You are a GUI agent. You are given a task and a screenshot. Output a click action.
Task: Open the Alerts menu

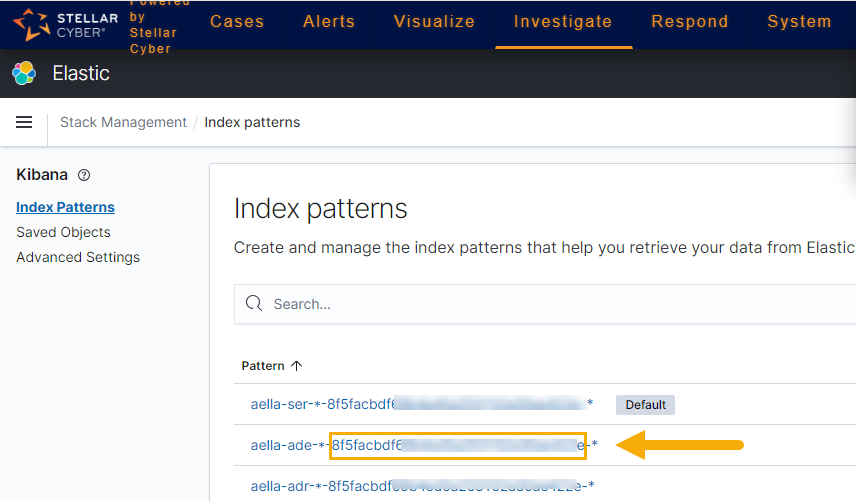(329, 22)
